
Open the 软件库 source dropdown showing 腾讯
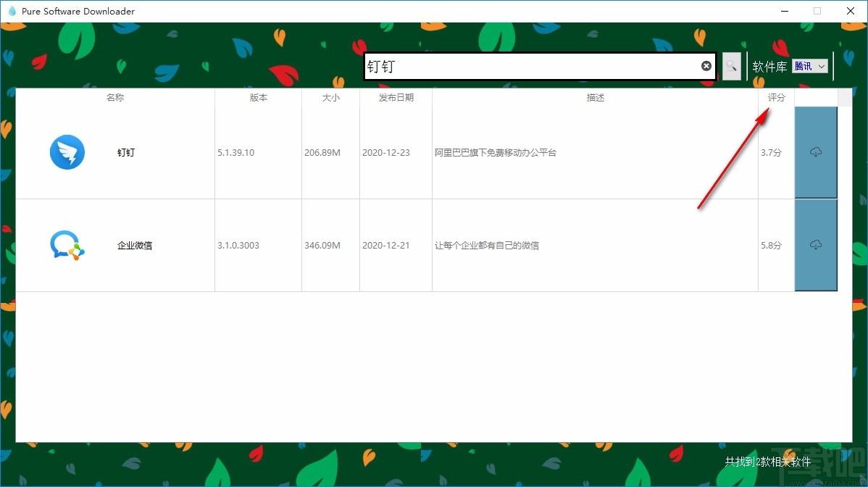tap(810, 67)
